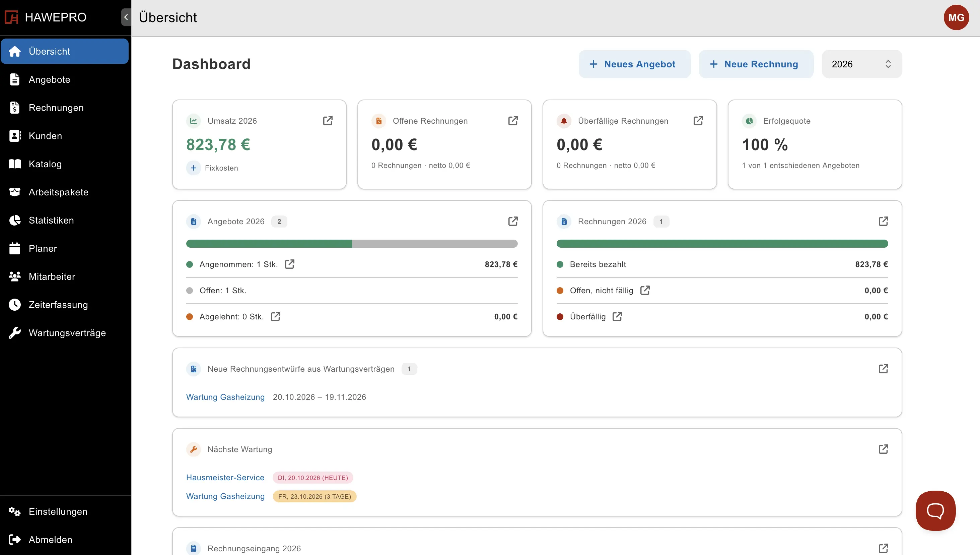Open the MG user avatar menu
980x555 pixels.
pos(956,17)
